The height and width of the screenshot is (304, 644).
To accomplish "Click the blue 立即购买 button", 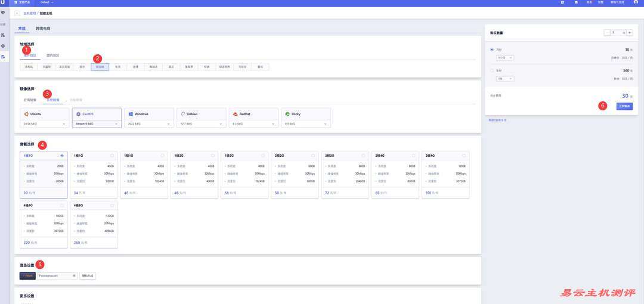I will (x=624, y=106).
